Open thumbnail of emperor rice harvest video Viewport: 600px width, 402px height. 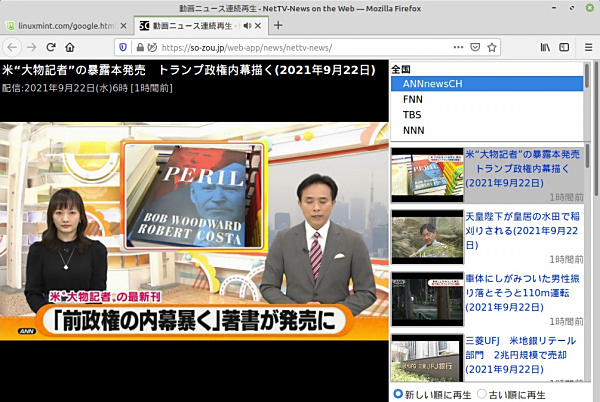tap(427, 237)
